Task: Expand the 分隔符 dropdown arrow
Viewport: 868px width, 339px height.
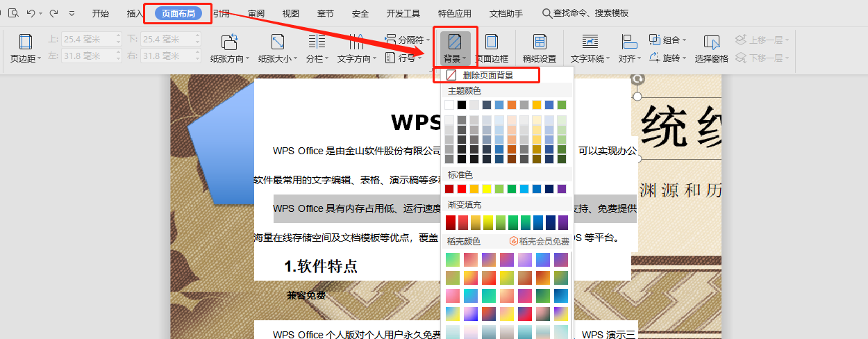Action: tap(428, 40)
